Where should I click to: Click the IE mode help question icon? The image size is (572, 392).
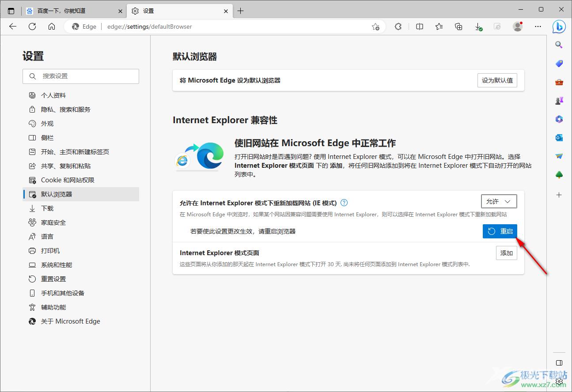[344, 203]
